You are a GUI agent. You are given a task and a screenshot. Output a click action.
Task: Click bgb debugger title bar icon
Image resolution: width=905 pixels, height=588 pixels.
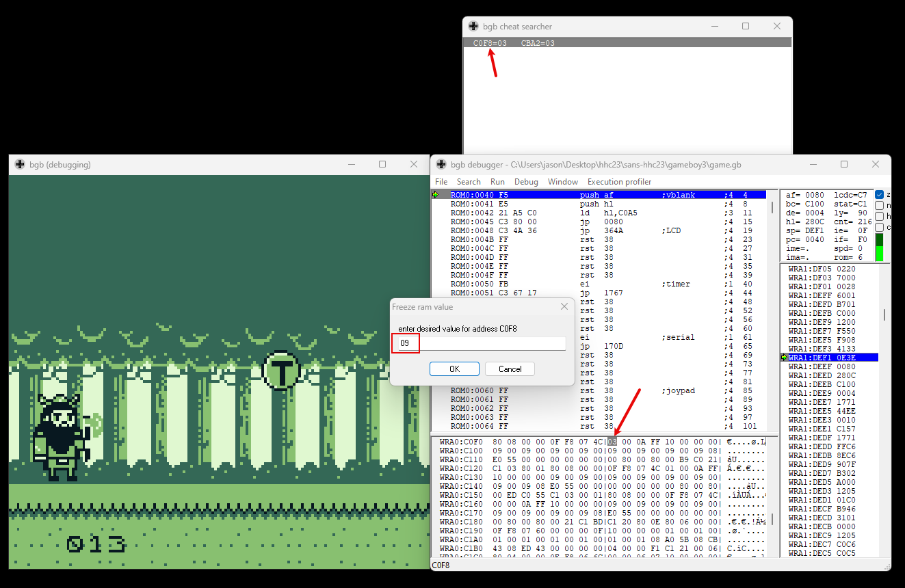pos(441,164)
